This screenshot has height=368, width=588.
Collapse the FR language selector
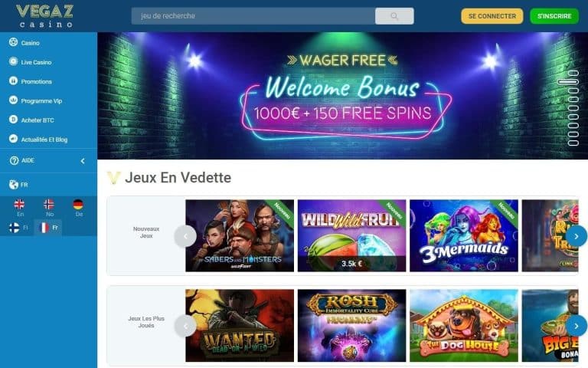(48, 184)
